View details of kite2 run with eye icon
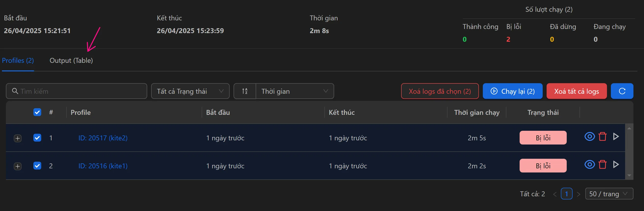This screenshot has width=644, height=211. pos(590,137)
